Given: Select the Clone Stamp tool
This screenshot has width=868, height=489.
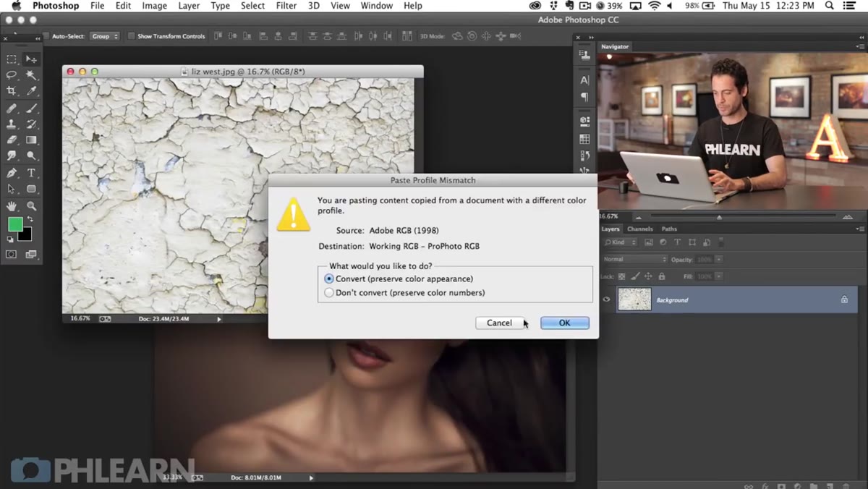Looking at the screenshot, I should tap(12, 124).
